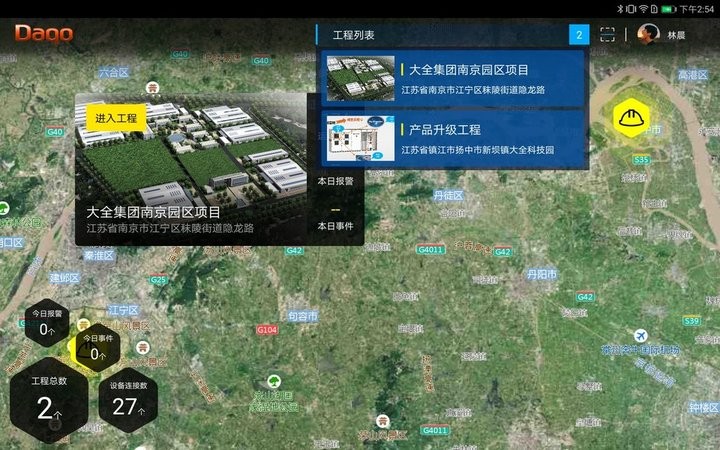Click the scenic marker near 六合区

coord(152,87)
